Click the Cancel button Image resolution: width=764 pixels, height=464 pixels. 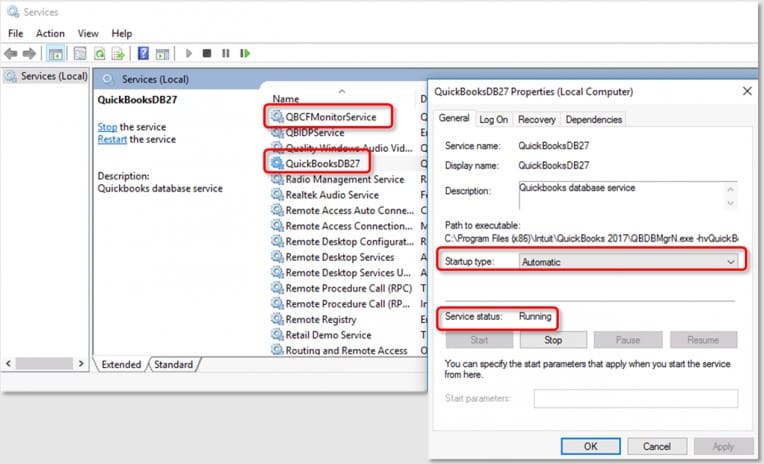[657, 446]
